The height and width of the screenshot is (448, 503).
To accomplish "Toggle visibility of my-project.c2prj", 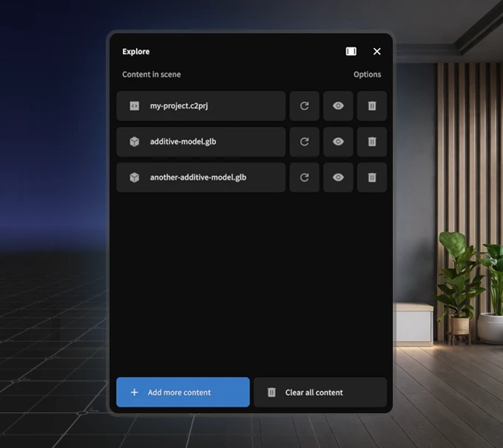I will pos(338,106).
